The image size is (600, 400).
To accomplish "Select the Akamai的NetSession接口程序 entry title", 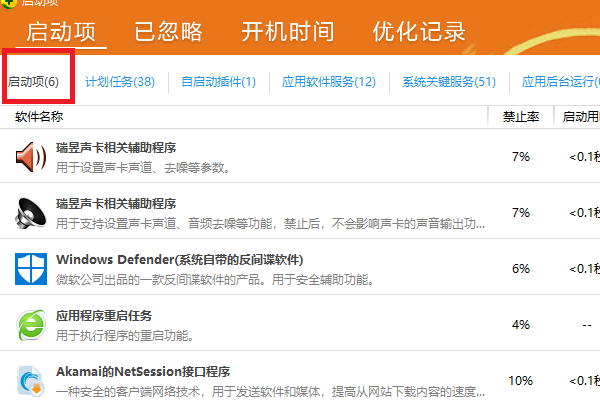I will click(143, 372).
